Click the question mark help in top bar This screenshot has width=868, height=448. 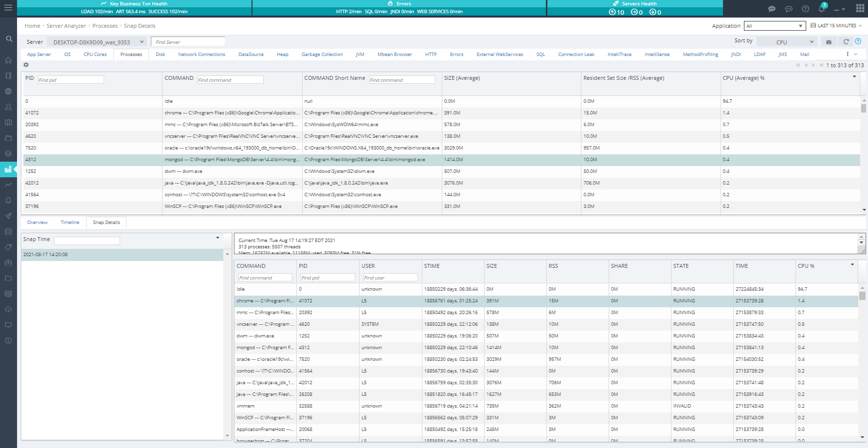[x=806, y=9]
